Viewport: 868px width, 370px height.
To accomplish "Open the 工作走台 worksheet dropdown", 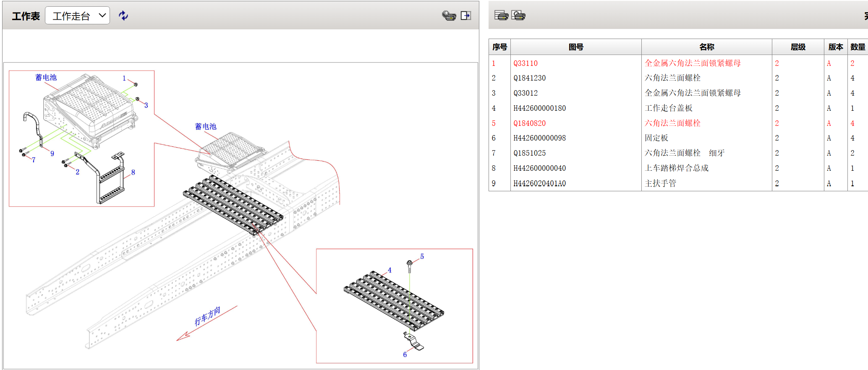I will [x=78, y=16].
